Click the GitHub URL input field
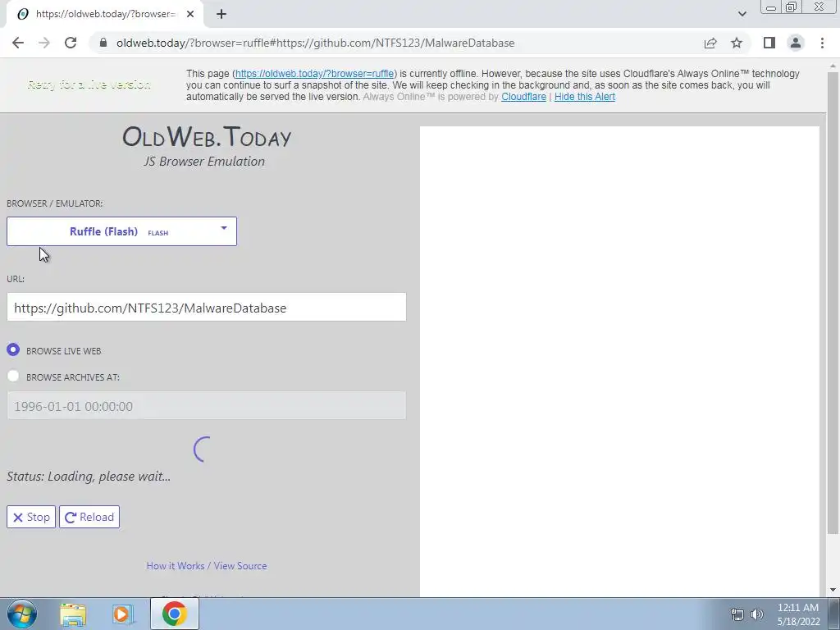Viewport: 840px width, 630px height. point(206,308)
